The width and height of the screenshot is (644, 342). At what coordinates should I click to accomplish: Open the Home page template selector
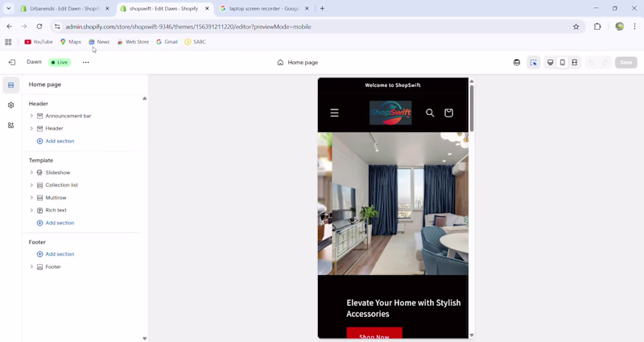pyautogui.click(x=298, y=63)
